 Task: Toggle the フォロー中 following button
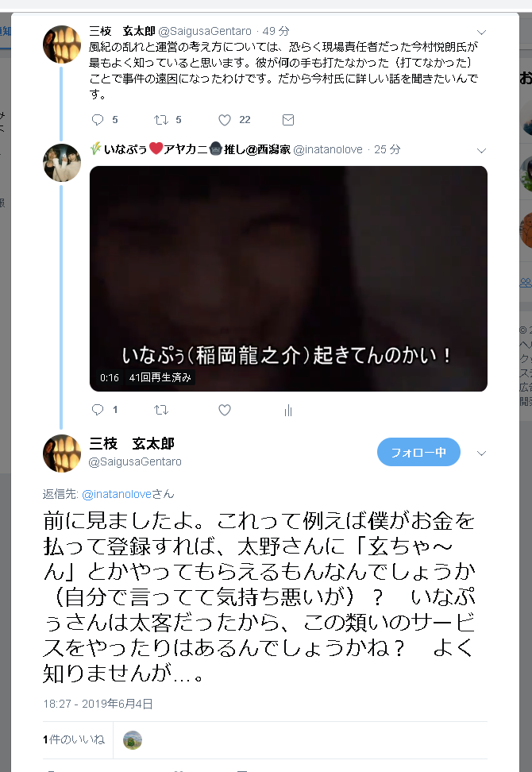418,452
